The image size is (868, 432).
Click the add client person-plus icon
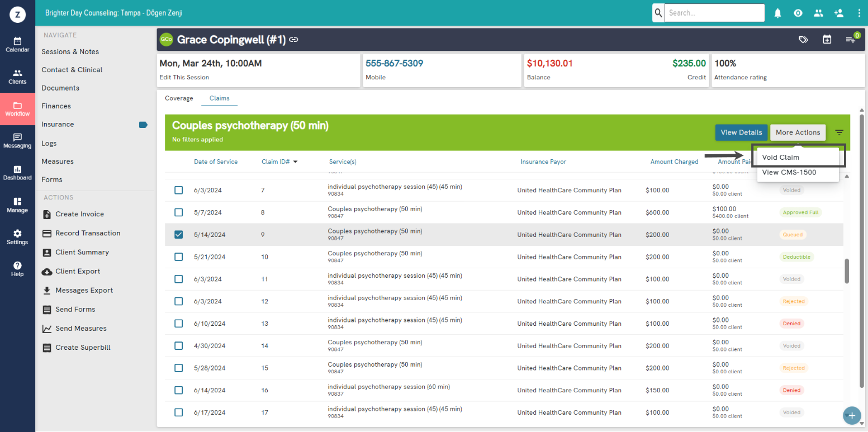pos(838,13)
